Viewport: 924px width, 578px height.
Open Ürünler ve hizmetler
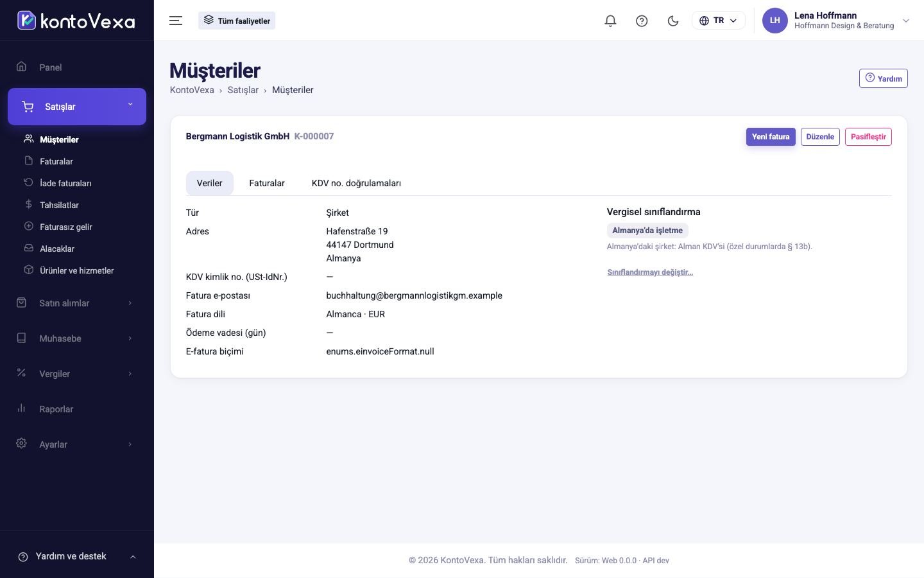(x=77, y=270)
